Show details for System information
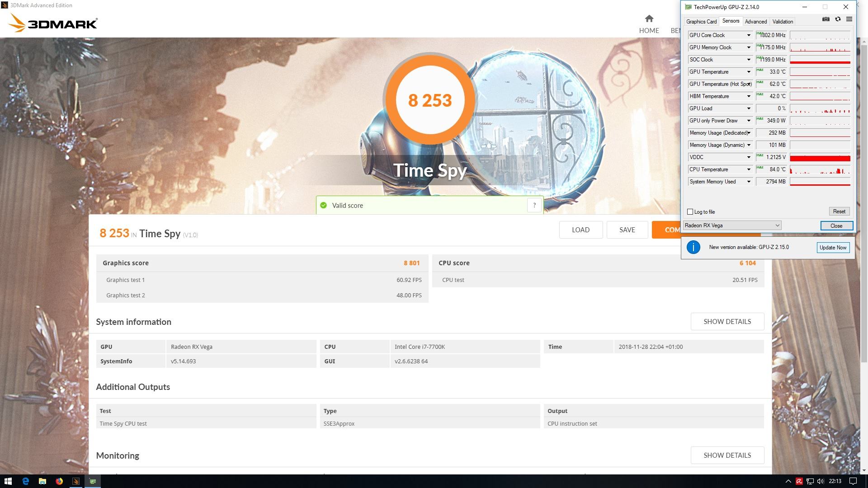Screen dimensions: 868x488 pyautogui.click(x=727, y=322)
